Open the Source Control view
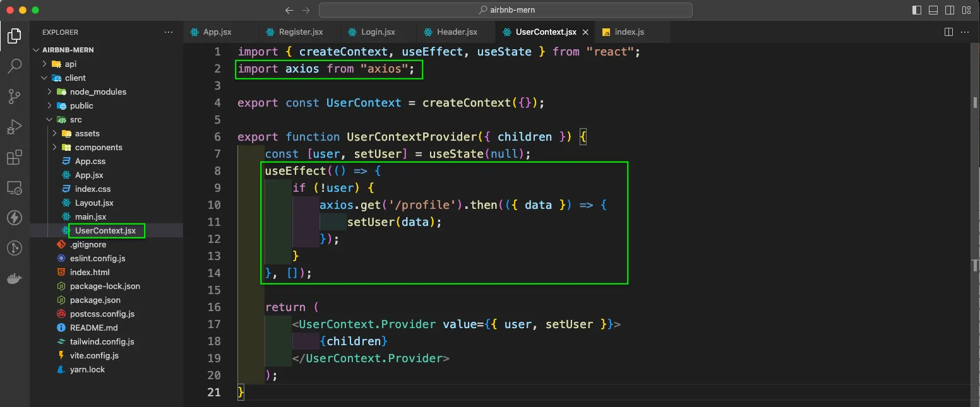Image resolution: width=980 pixels, height=407 pixels. point(14,97)
